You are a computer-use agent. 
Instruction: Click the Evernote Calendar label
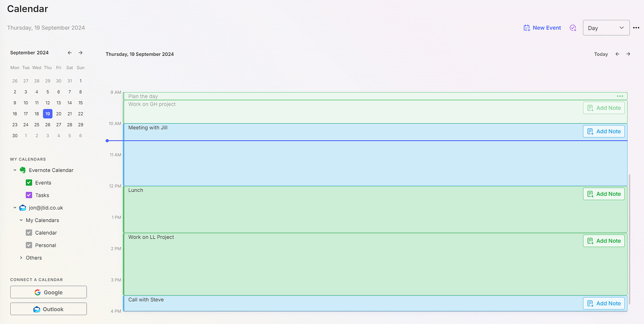click(x=51, y=170)
